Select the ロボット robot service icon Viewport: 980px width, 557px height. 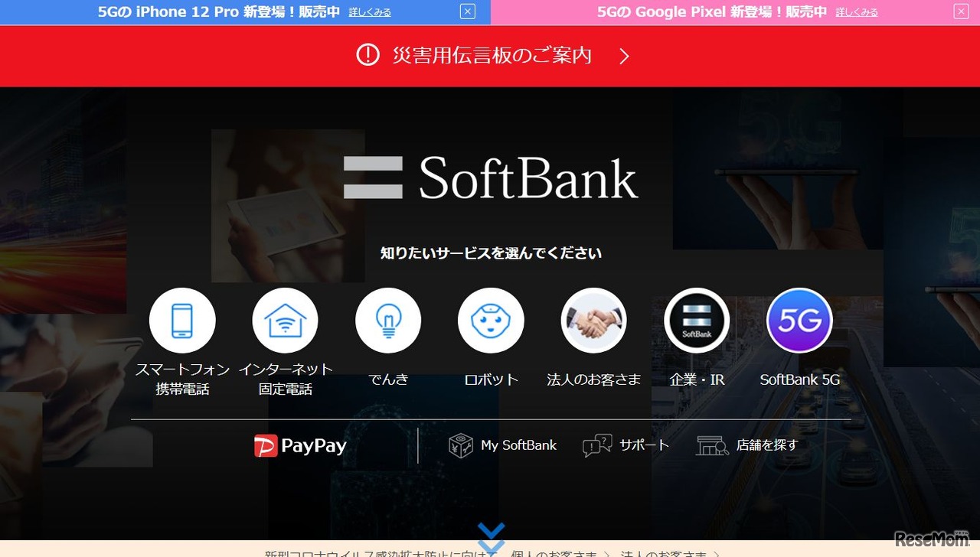(x=491, y=320)
